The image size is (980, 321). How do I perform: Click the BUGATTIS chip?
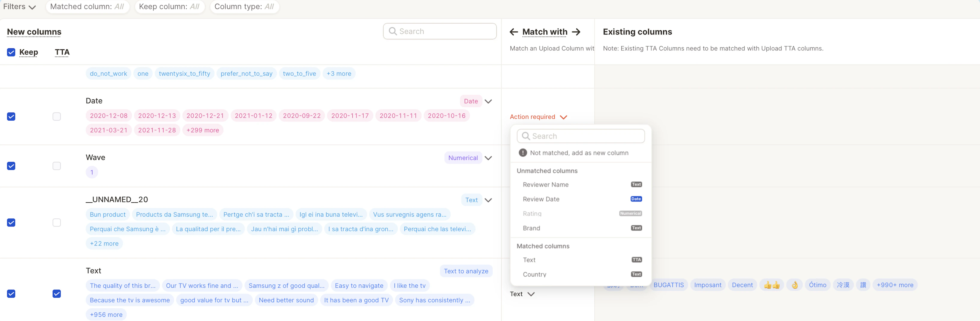point(668,285)
